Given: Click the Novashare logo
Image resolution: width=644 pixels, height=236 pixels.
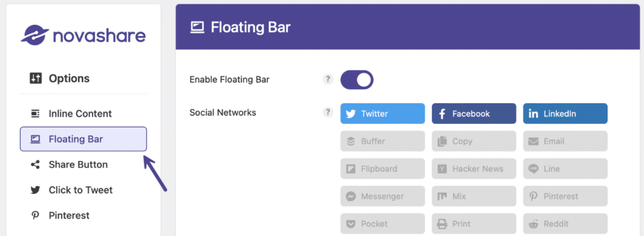Looking at the screenshot, I should [x=84, y=35].
